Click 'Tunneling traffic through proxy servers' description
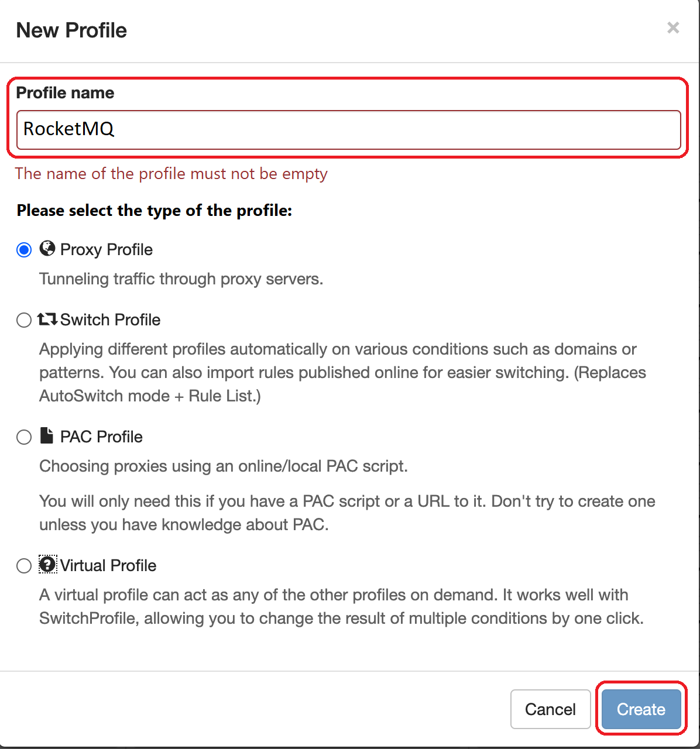The width and height of the screenshot is (700, 749). click(x=181, y=279)
